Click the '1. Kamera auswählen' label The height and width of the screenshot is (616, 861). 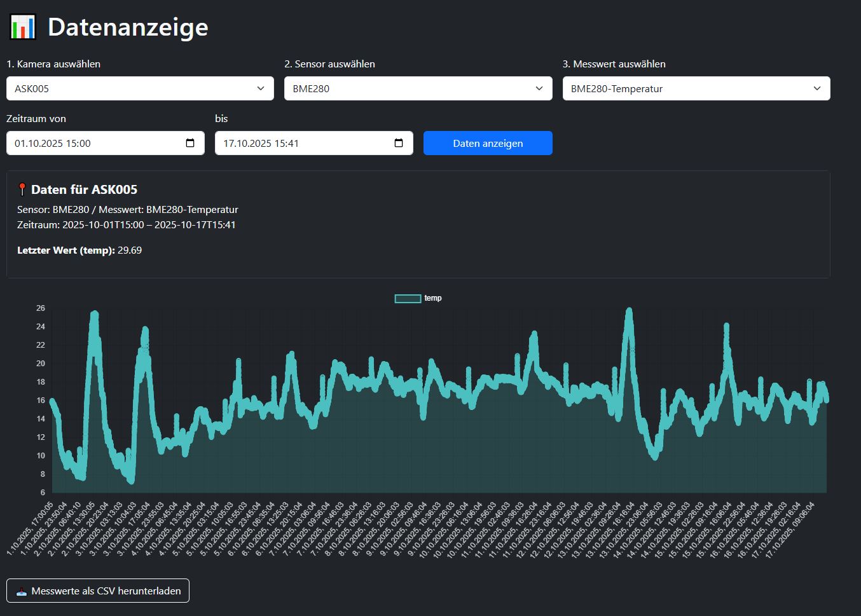[53, 64]
